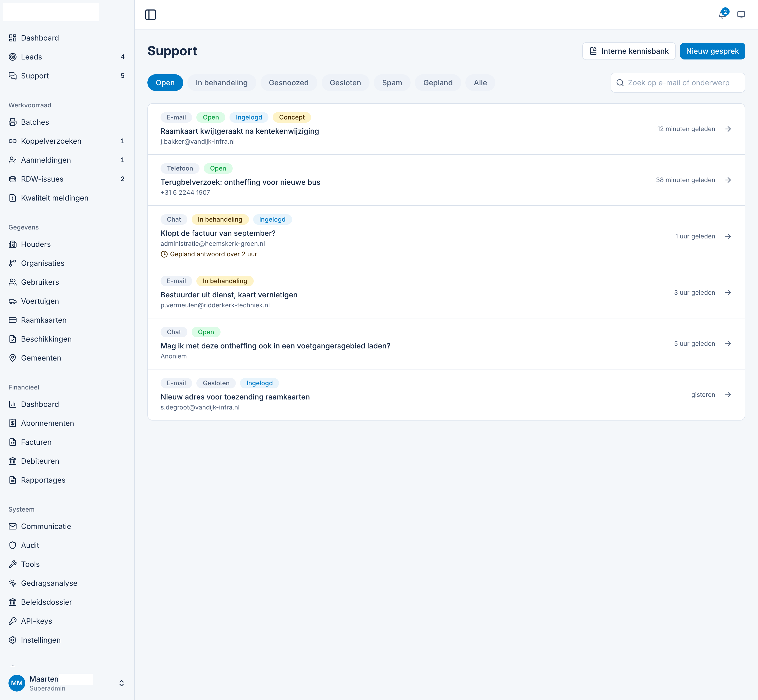The image size is (758, 700).
Task: Click the s.degroot@vandijk-infra.nl address
Action: pos(200,407)
